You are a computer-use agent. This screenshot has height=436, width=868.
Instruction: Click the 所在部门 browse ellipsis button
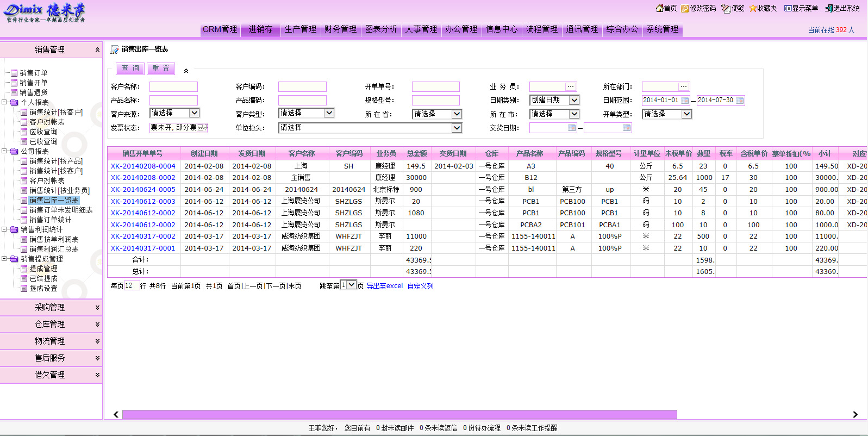684,86
